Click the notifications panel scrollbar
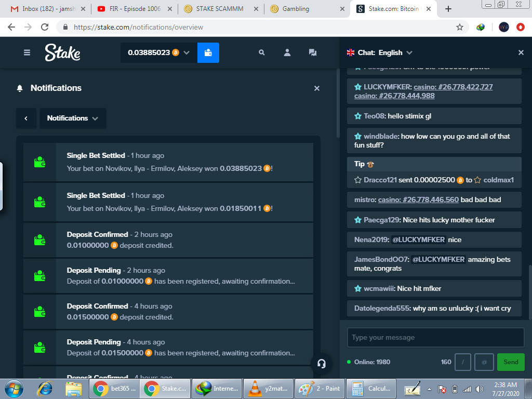The height and width of the screenshot is (399, 532). [x=338, y=103]
